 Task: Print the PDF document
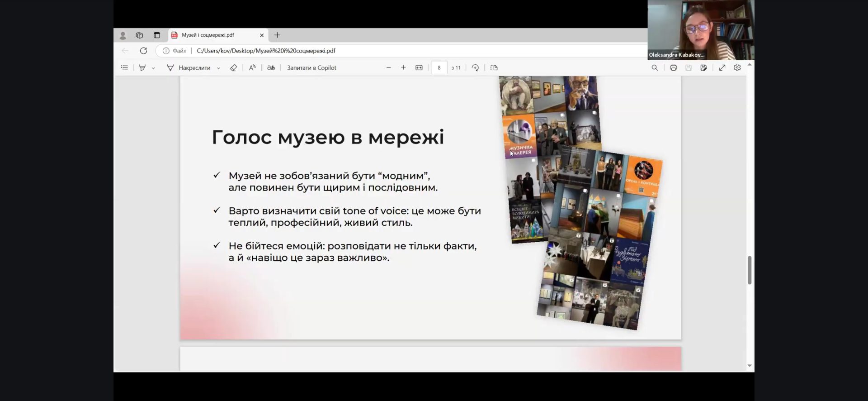point(673,68)
